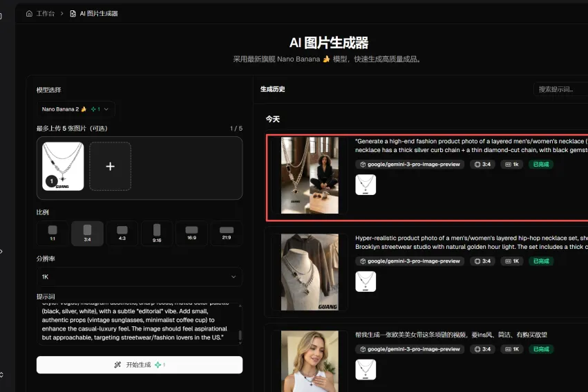Click the small reference image in second history item

(x=366, y=281)
